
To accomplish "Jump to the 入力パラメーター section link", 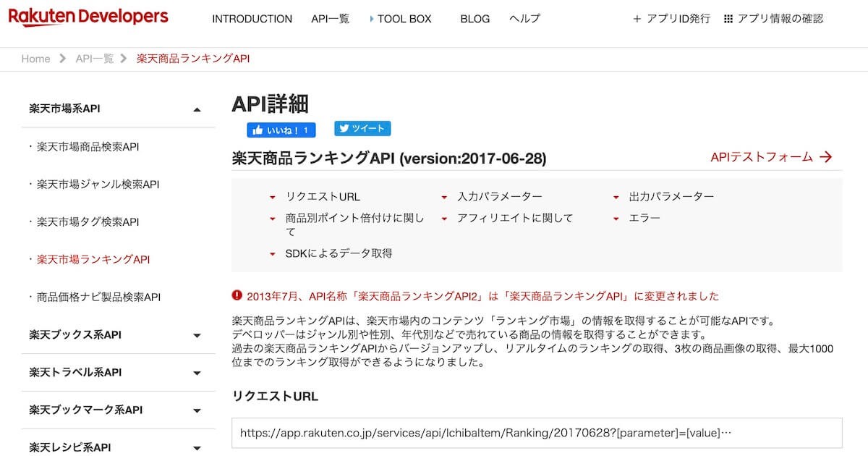I will (x=500, y=197).
